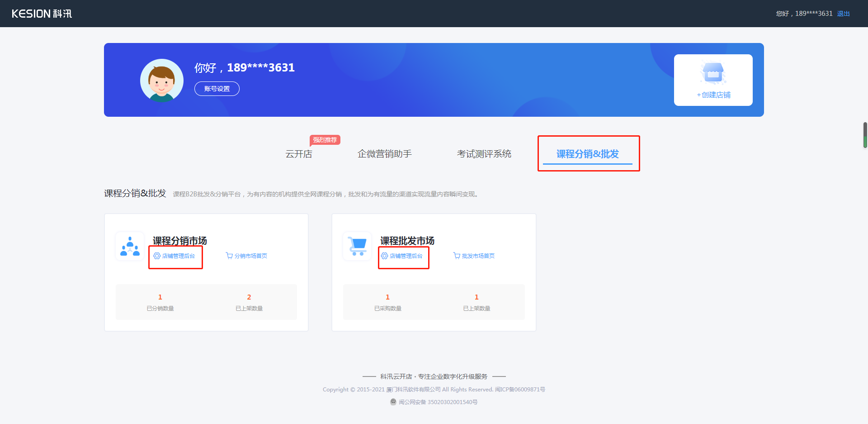Click the gear icon in 课程批发市场 card
Image resolution: width=868 pixels, height=424 pixels.
pos(385,256)
